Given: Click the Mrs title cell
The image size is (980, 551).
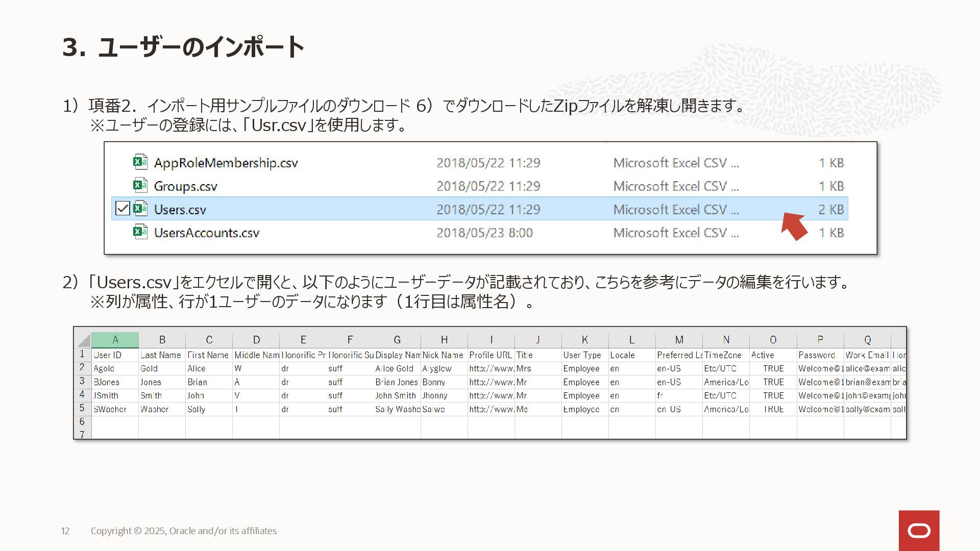Looking at the screenshot, I should [x=538, y=368].
